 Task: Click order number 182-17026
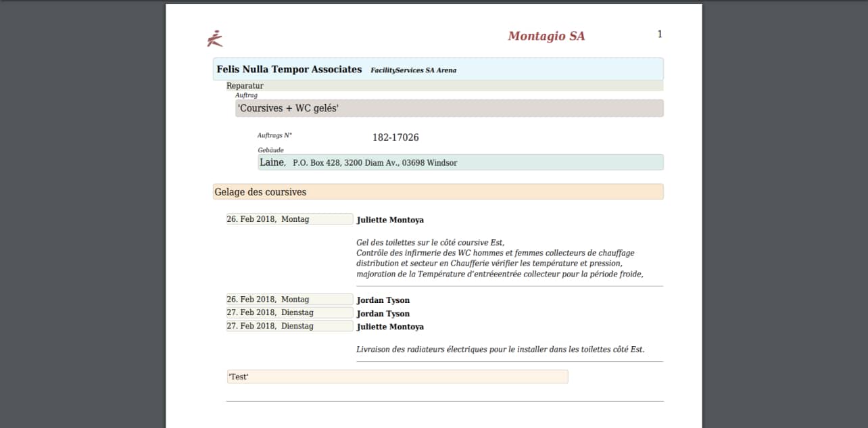395,137
